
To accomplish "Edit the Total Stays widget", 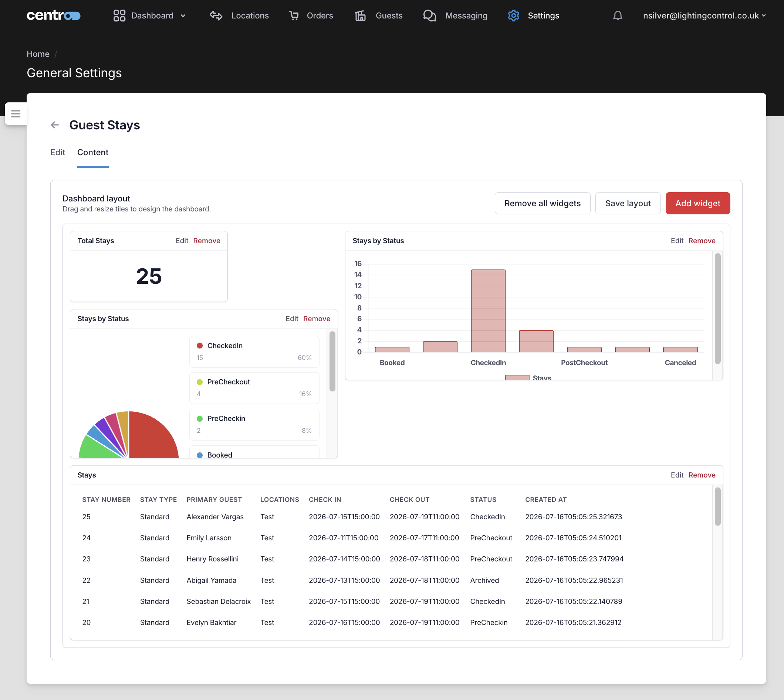I will [x=182, y=241].
